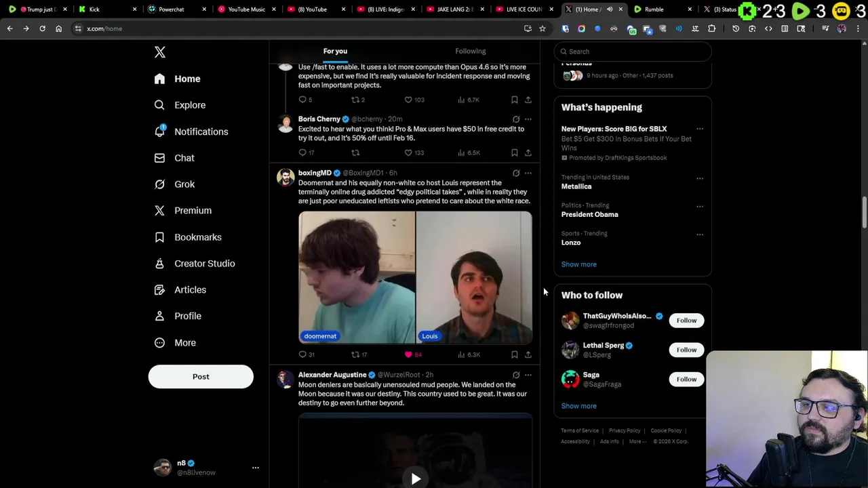Open the Metallica trending topic
The height and width of the screenshot is (488, 868).
click(576, 186)
